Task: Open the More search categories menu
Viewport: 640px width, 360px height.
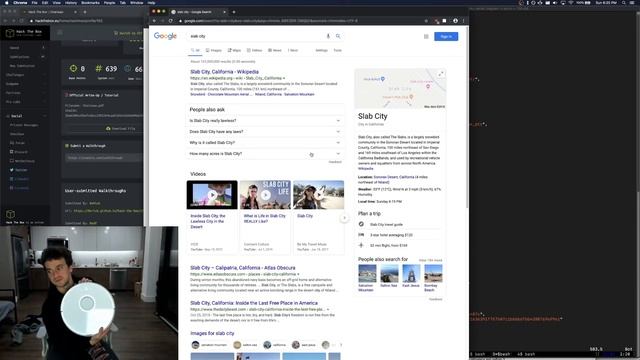Action: pyautogui.click(x=293, y=50)
